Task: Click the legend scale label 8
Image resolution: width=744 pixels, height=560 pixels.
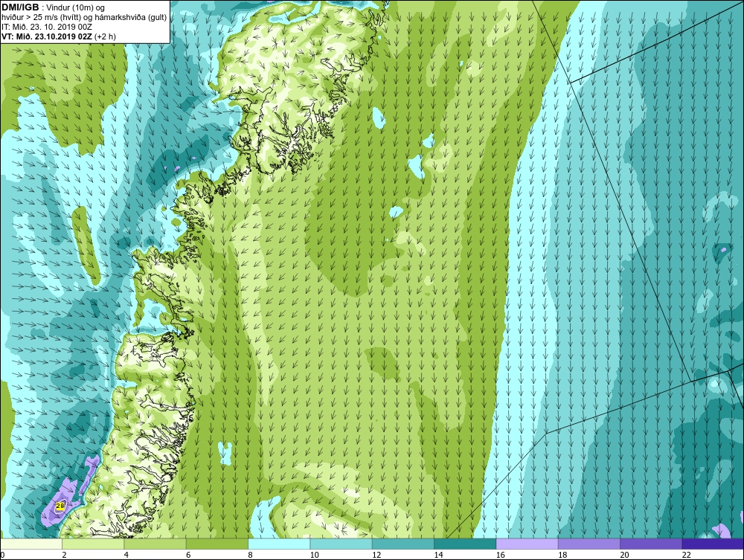Action: [251, 555]
